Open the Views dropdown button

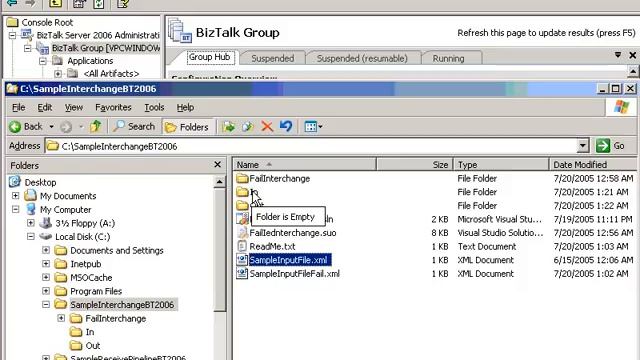[x=313, y=127]
